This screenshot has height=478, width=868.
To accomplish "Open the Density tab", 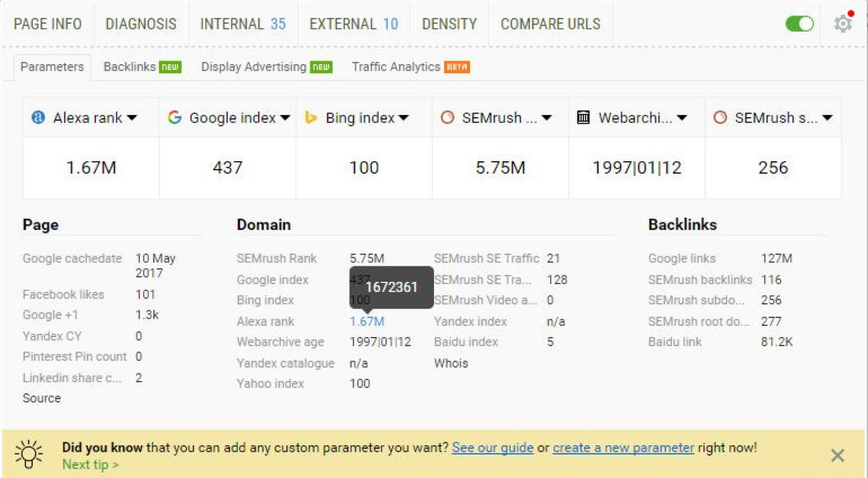I will point(449,24).
